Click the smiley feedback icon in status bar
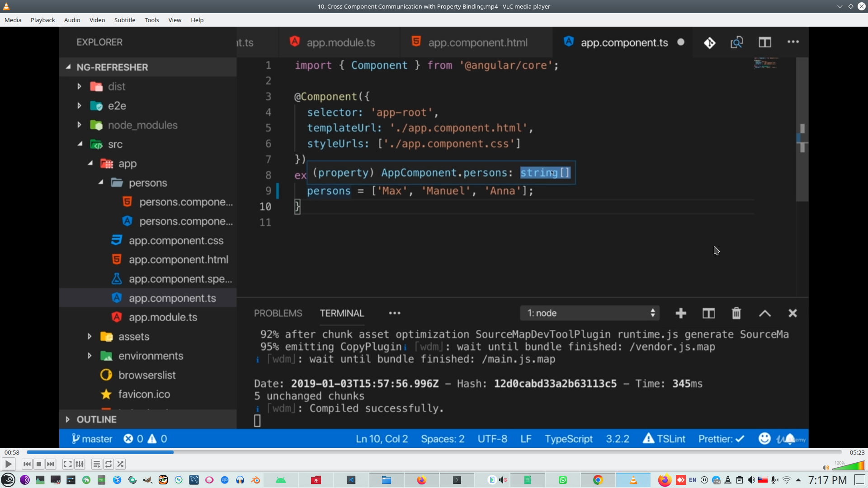The image size is (868, 488). (x=764, y=438)
